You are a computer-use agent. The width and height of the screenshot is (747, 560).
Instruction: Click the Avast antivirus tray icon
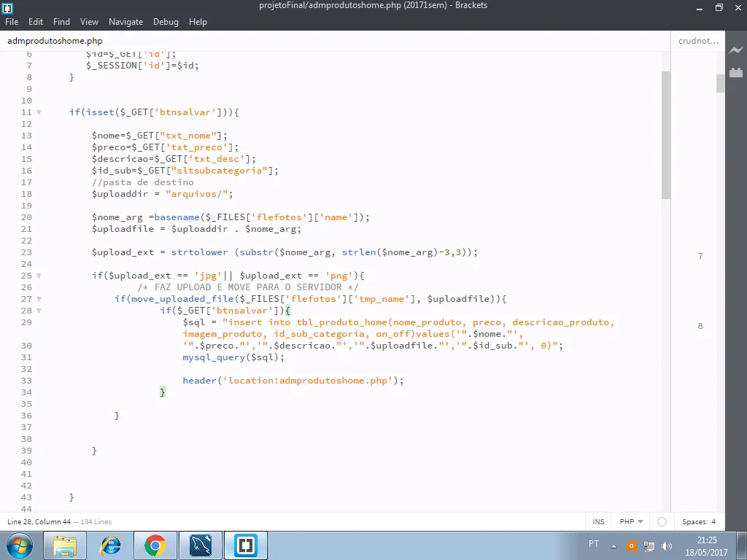pyautogui.click(x=632, y=545)
